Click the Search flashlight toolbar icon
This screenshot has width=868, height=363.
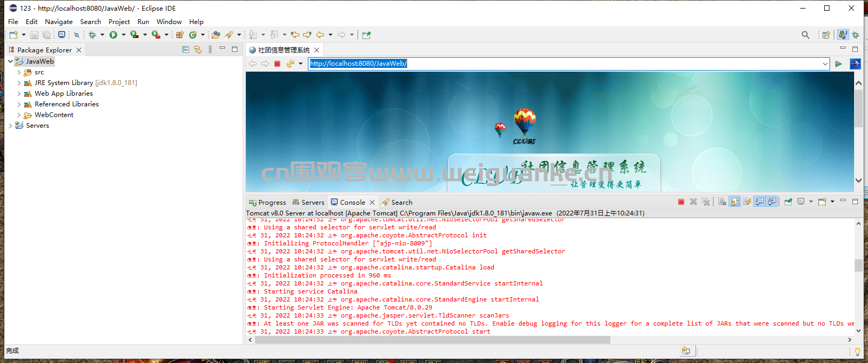tap(229, 35)
